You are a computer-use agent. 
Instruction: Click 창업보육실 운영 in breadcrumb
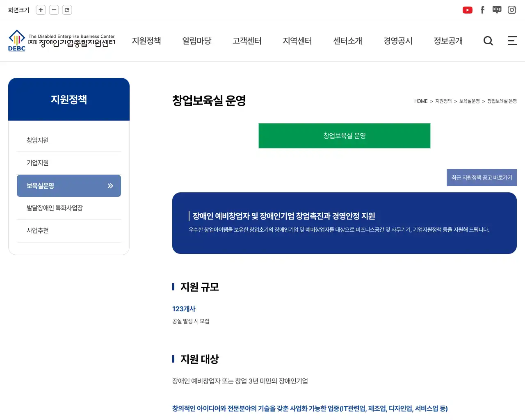click(x=502, y=101)
